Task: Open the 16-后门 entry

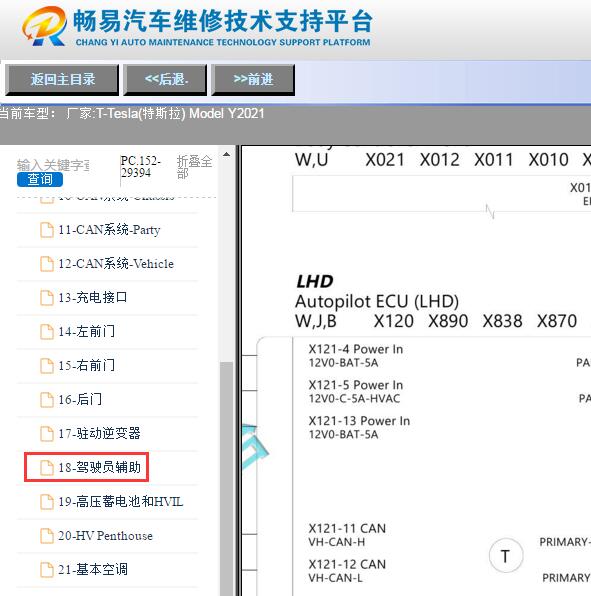Action: pos(80,399)
